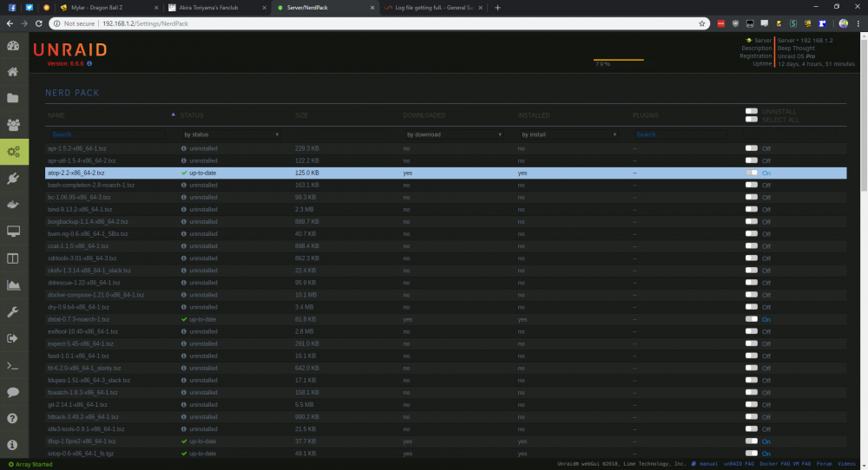
Task: Sort by the Size column header
Action: pyautogui.click(x=301, y=115)
